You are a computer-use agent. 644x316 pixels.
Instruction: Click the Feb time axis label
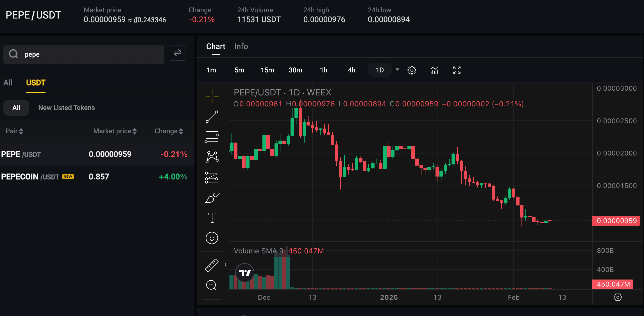514,297
